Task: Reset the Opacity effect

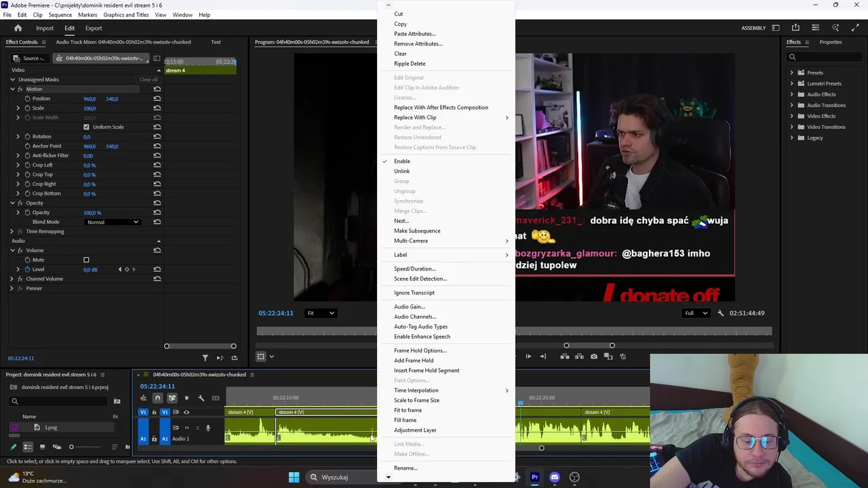Action: click(157, 203)
